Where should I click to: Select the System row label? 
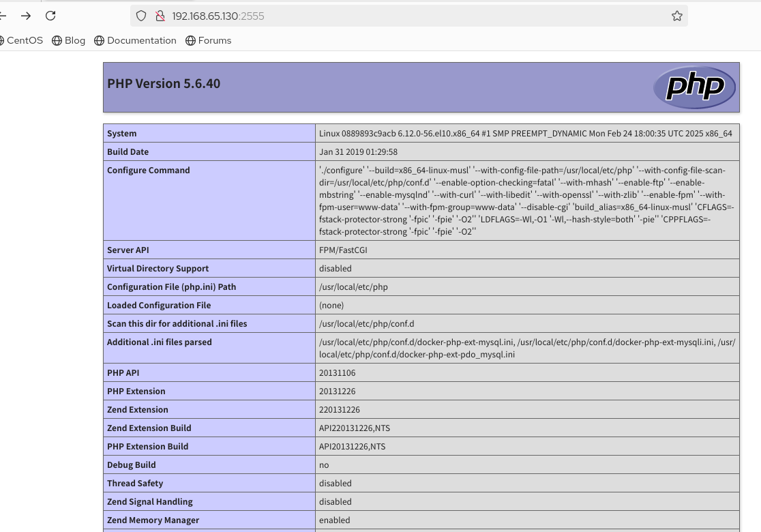point(122,134)
